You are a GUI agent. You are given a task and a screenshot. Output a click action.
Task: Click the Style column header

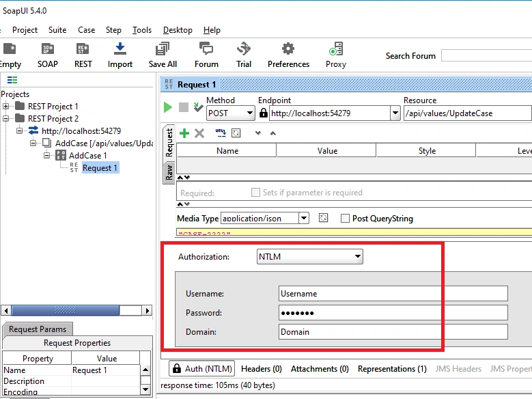[426, 150]
